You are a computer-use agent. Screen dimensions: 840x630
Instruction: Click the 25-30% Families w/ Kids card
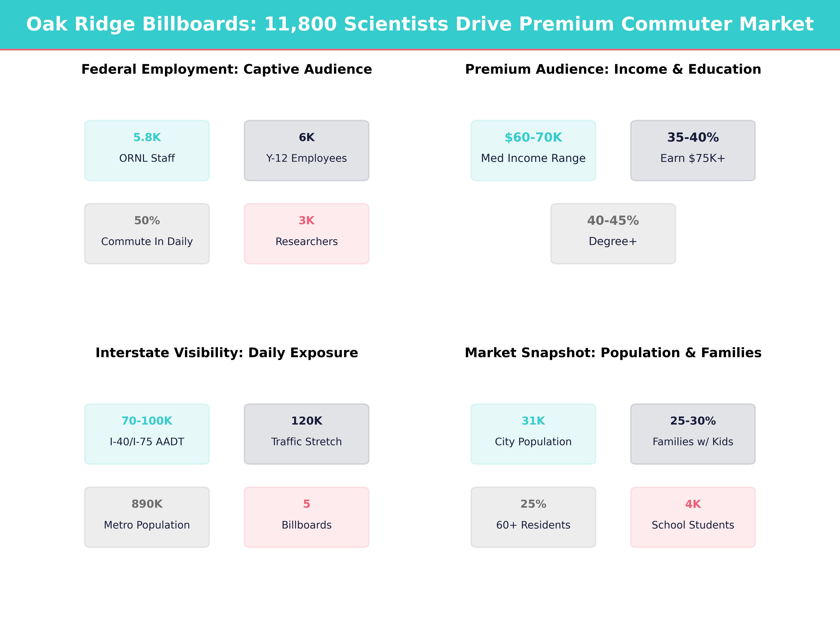click(693, 434)
